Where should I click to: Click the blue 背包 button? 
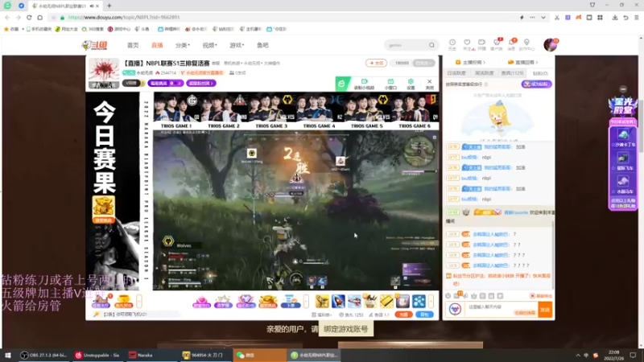tap(424, 315)
